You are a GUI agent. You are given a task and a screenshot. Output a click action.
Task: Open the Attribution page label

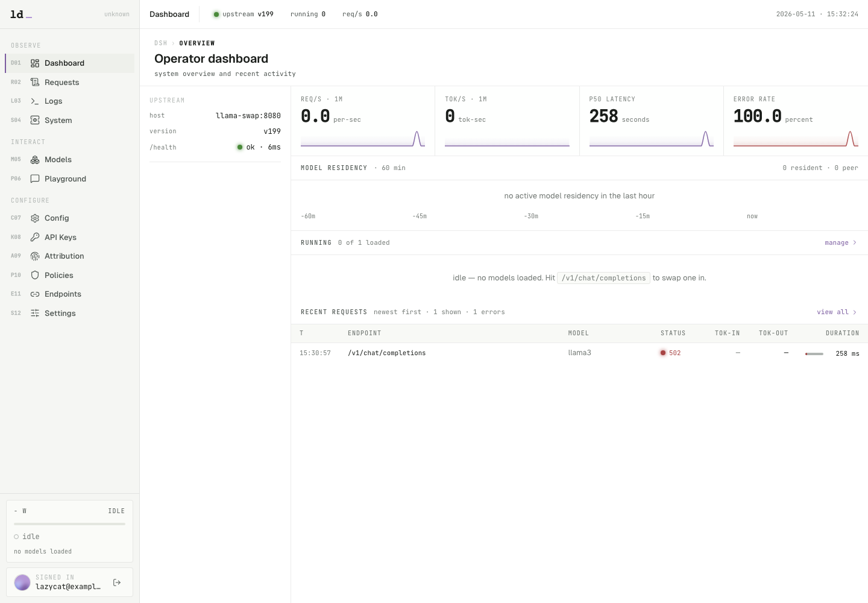(x=64, y=256)
